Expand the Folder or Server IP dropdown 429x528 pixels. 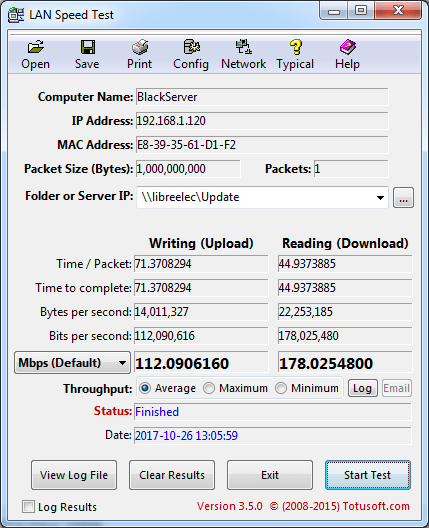point(380,198)
